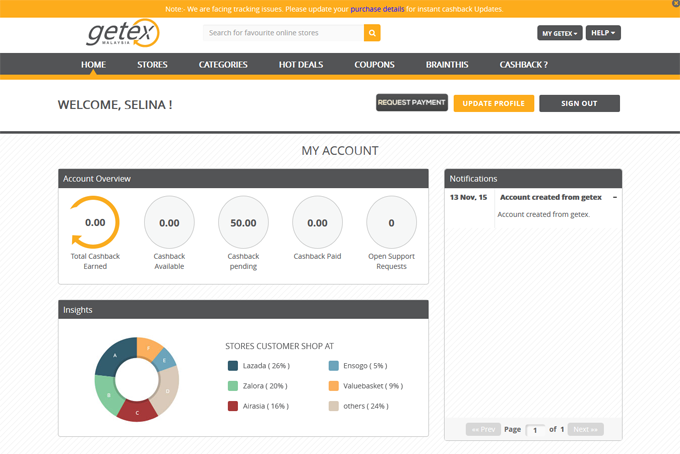
Task: Click the Cashback Paid circle
Action: pyautogui.click(x=317, y=222)
